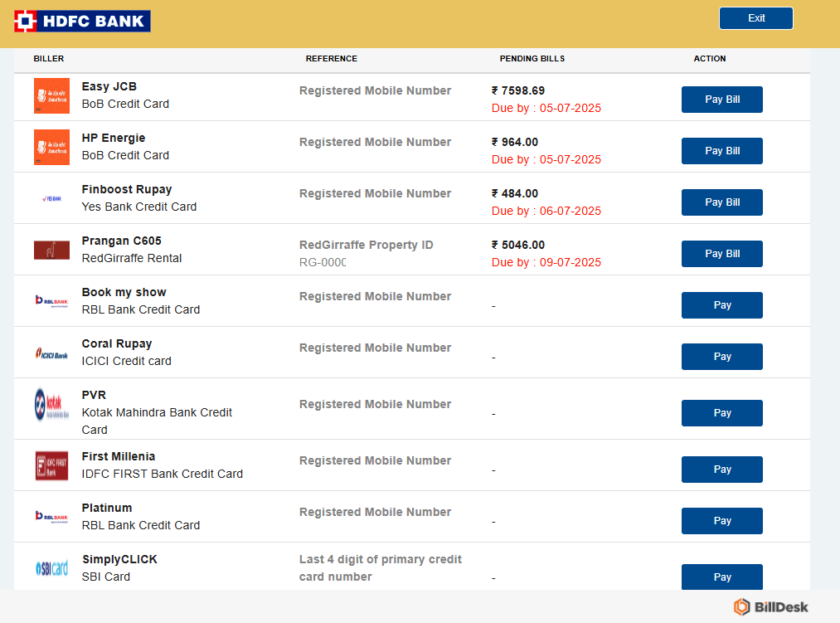Viewport: 840px width, 623px height.
Task: Click the RBL Bank logo for Book my show
Action: [51, 301]
